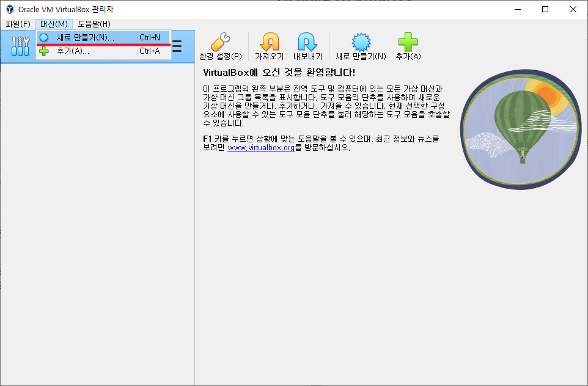This screenshot has height=386, width=588.
Task: Open the www.virtualbox.org link
Action: pos(261,148)
